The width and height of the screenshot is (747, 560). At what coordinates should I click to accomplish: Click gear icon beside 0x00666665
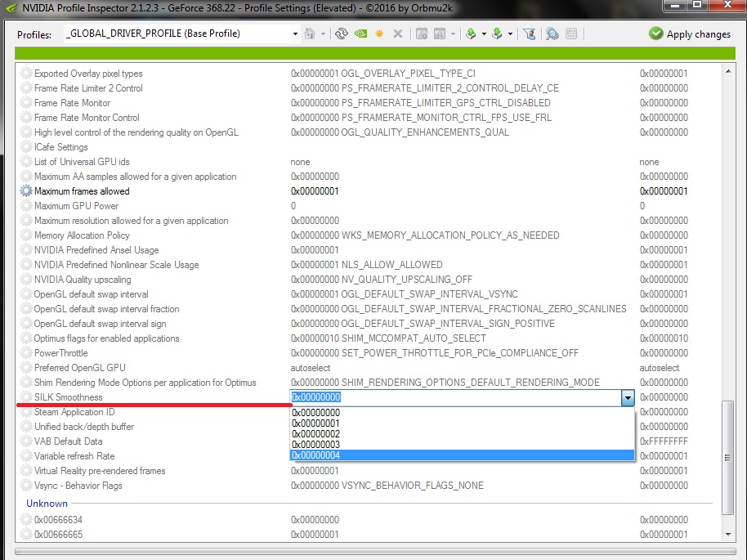point(25,535)
